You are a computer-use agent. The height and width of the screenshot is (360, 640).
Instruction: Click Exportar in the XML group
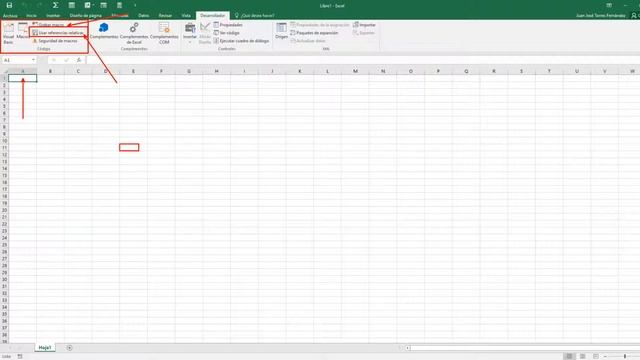[364, 33]
